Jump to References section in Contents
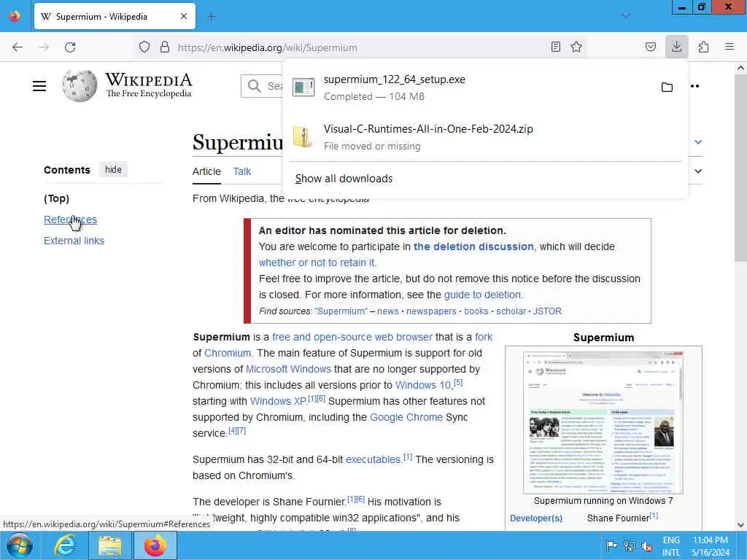Viewport: 747px width, 560px height. [x=71, y=219]
